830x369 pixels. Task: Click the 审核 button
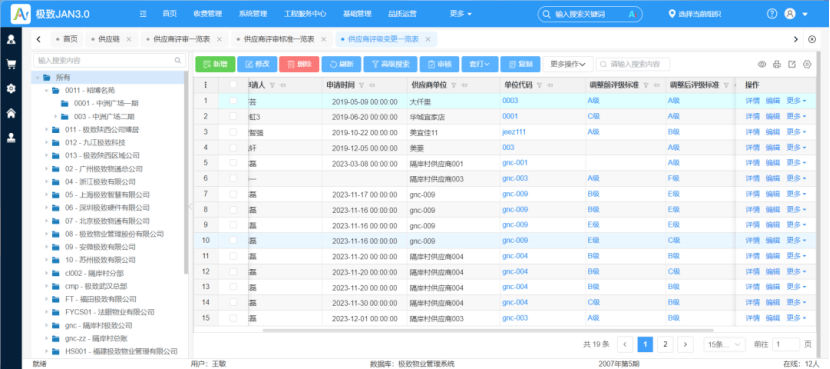tap(439, 65)
